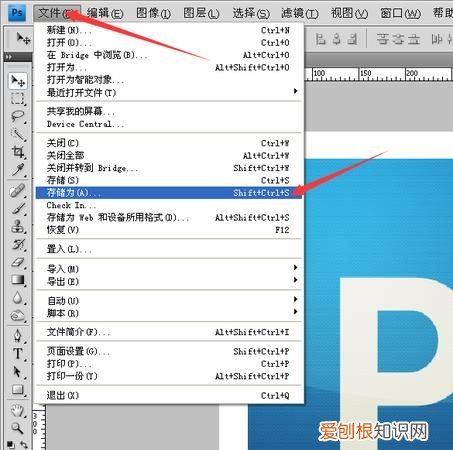Viewport: 453px width, 450px height.
Task: Choose 在 Bridge 中浏览 menu item
Action: tap(169, 55)
